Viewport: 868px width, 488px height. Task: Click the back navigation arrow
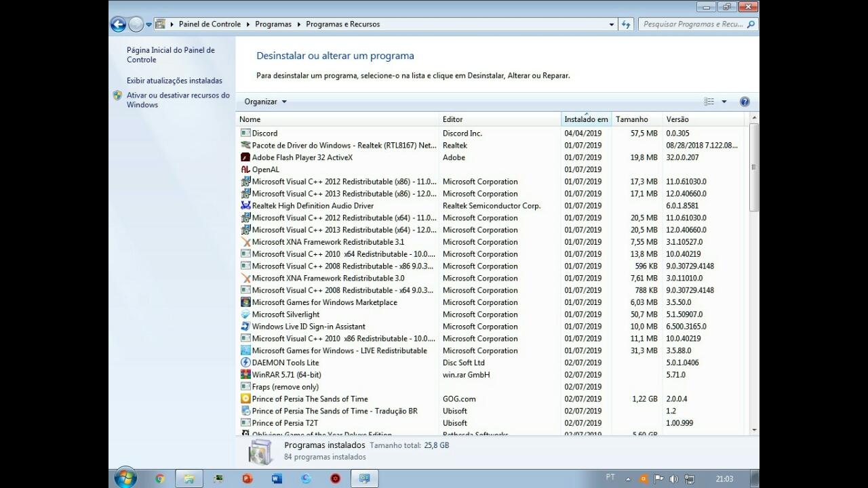(118, 24)
